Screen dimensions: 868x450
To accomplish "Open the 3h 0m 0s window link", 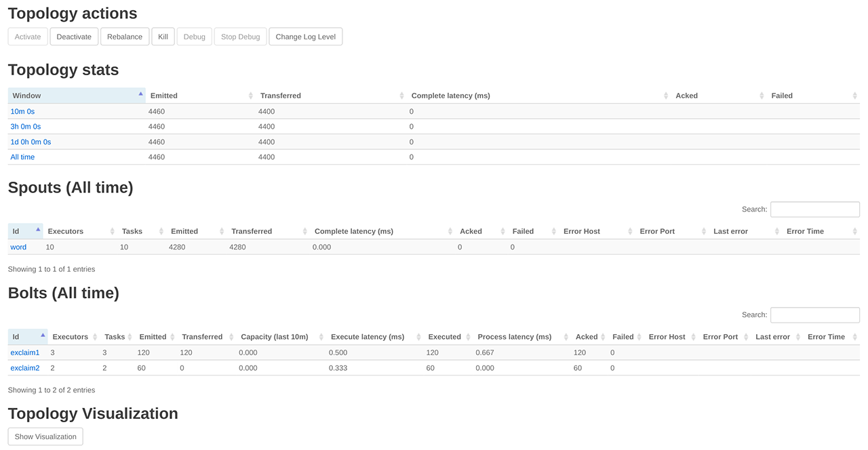I will pyautogui.click(x=25, y=127).
